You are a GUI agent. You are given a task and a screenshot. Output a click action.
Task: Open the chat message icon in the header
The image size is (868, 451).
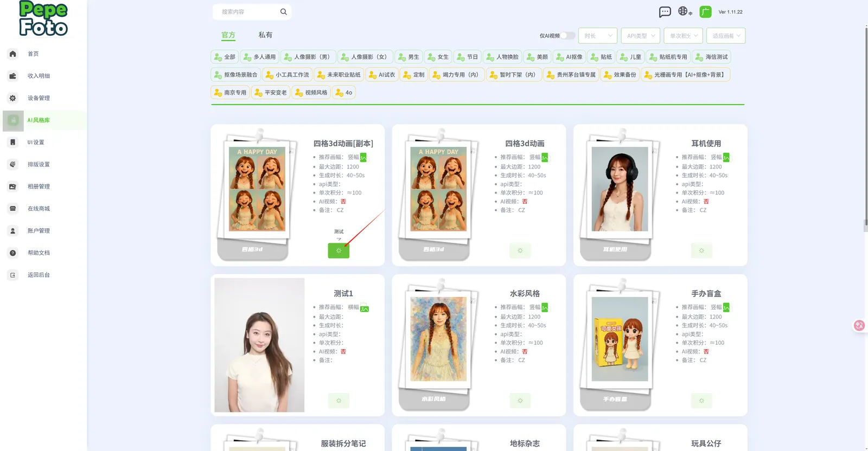[665, 12]
